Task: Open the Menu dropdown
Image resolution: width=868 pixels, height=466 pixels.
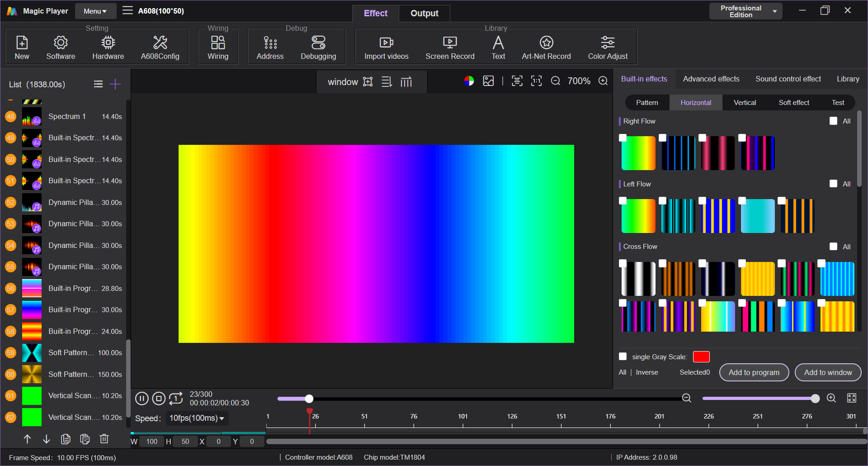Action: coord(95,11)
